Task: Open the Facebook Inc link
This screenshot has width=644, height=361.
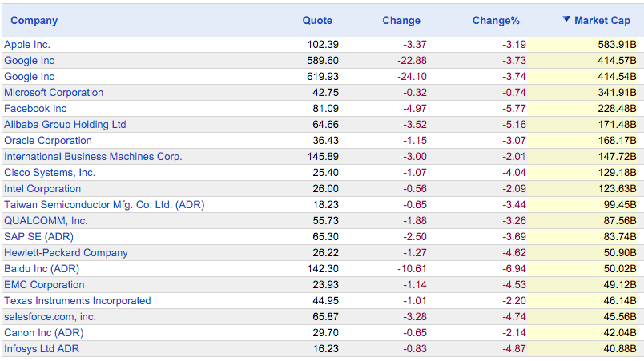Action: [x=35, y=109]
